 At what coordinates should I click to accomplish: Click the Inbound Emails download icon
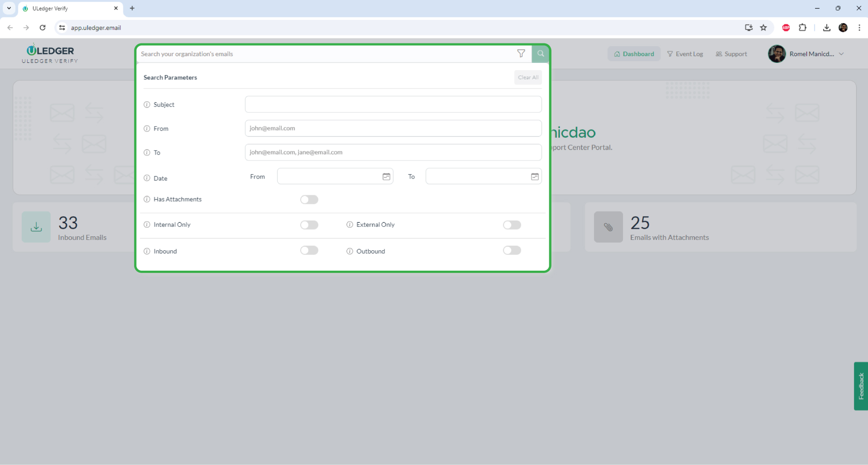pos(36,227)
